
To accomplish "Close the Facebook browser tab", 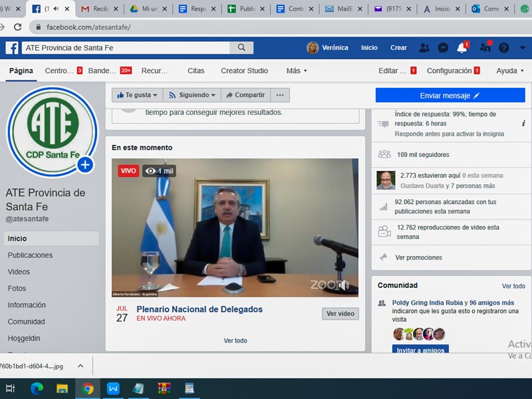I will (x=67, y=9).
